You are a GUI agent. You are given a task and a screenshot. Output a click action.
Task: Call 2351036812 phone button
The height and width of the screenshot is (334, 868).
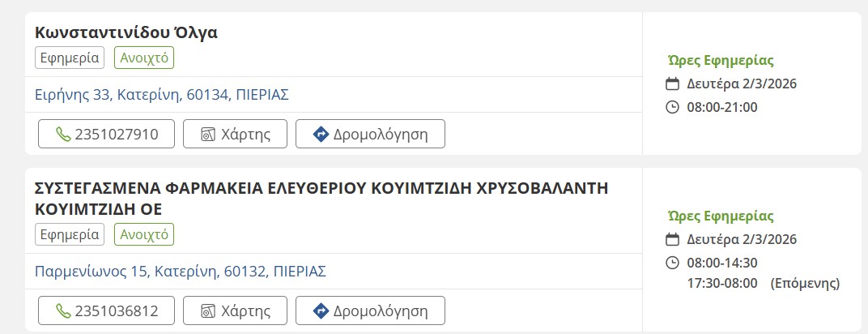tap(106, 310)
